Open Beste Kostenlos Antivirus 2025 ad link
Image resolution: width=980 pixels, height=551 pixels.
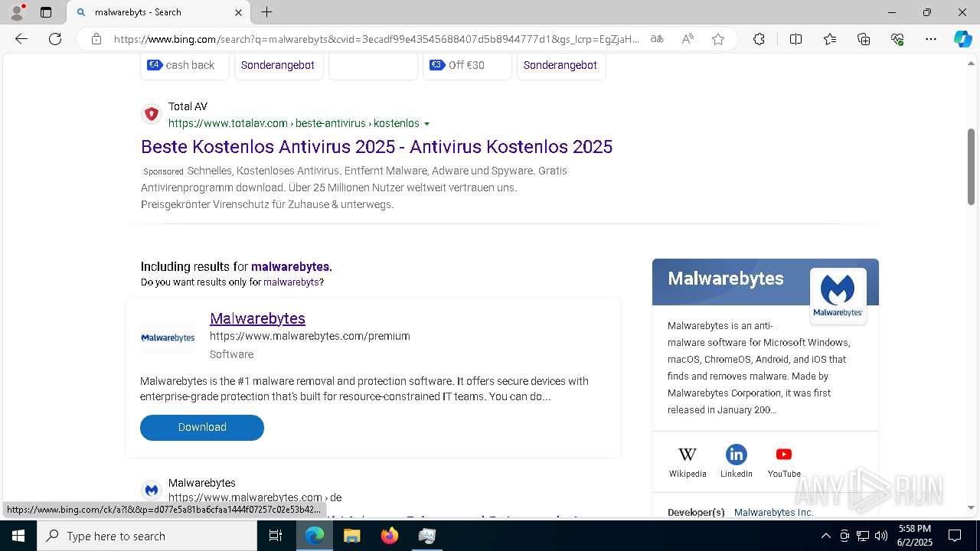click(x=377, y=146)
